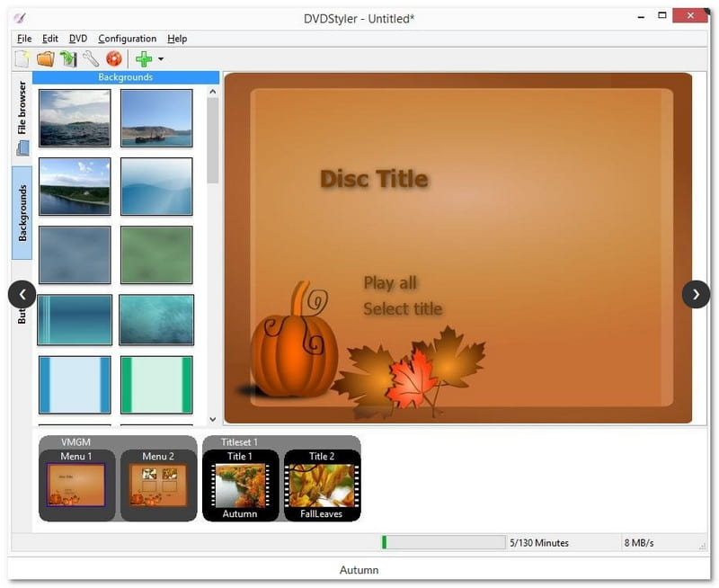719x588 pixels.
Task: Pick the blurred green background
Action: (x=156, y=255)
